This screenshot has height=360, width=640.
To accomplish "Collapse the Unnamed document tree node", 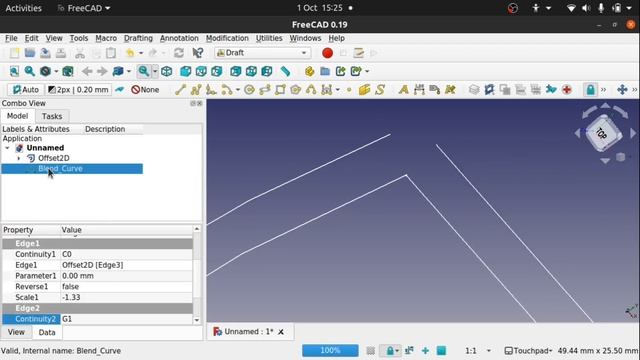I will pyautogui.click(x=7, y=148).
